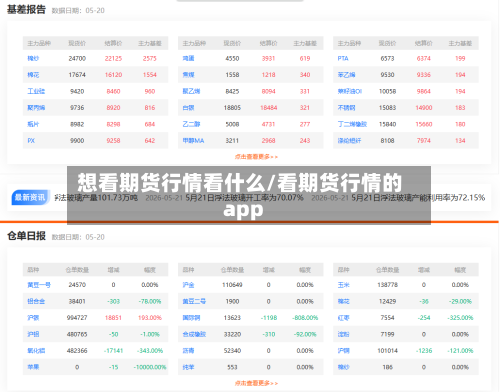Select the 工业硅 commodity link
This screenshot has width=500, height=392.
pos(36,91)
